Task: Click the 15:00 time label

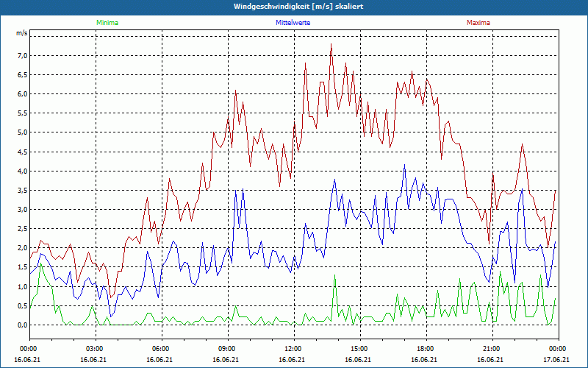Action: click(x=360, y=349)
